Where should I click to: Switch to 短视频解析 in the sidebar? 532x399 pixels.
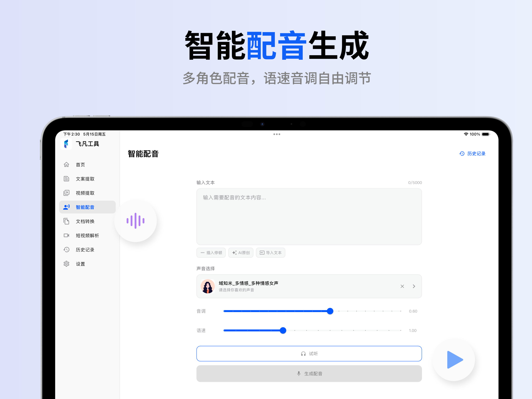pyautogui.click(x=87, y=235)
